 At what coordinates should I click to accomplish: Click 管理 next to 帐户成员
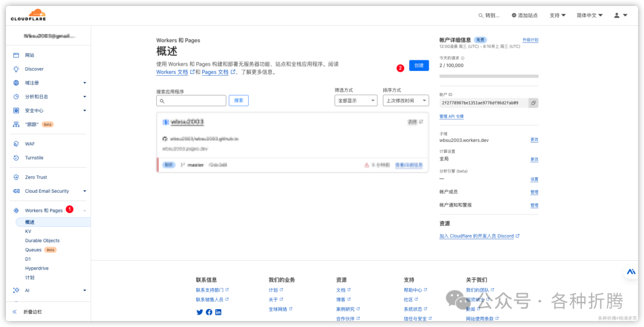coord(534,192)
